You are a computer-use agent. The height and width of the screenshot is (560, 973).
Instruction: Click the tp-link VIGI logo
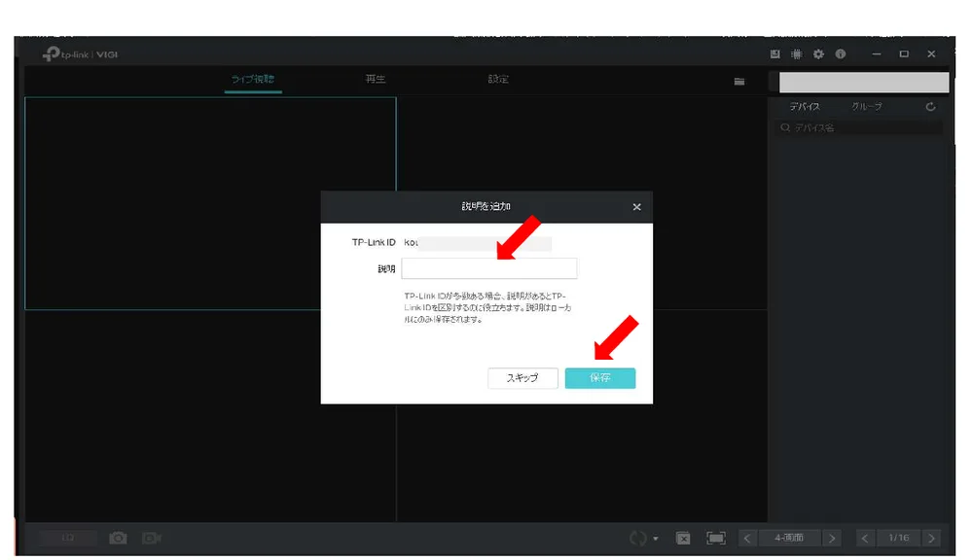(80, 54)
